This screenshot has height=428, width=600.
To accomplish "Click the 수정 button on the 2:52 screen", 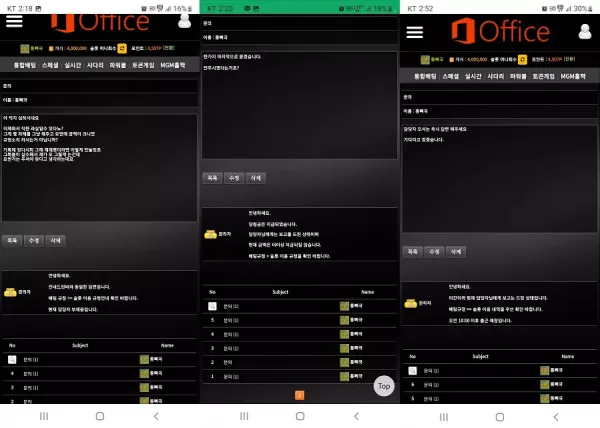I will point(434,252).
